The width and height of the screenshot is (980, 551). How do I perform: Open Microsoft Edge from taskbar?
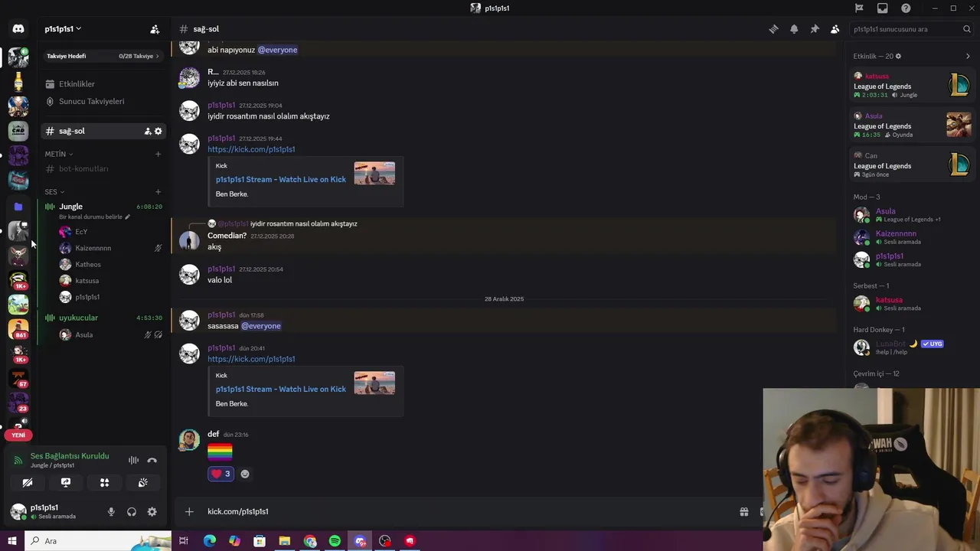pyautogui.click(x=210, y=541)
